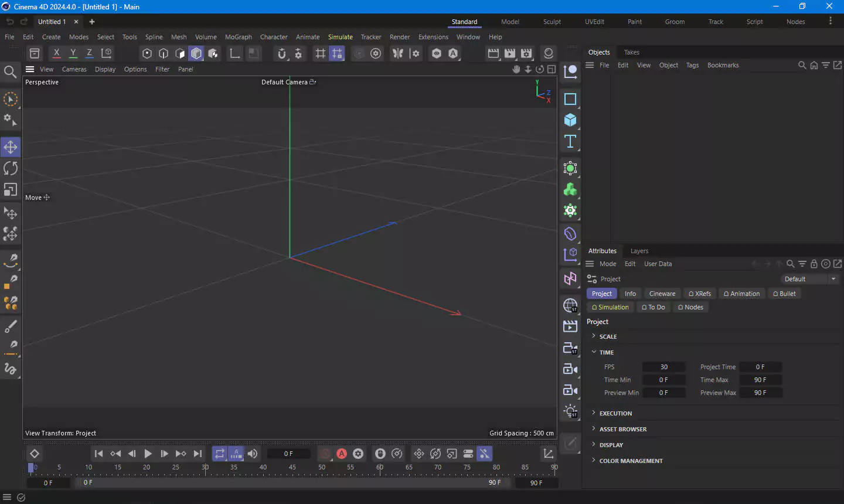The height and width of the screenshot is (504, 844).
Task: Open the Text spline creator
Action: point(570,141)
